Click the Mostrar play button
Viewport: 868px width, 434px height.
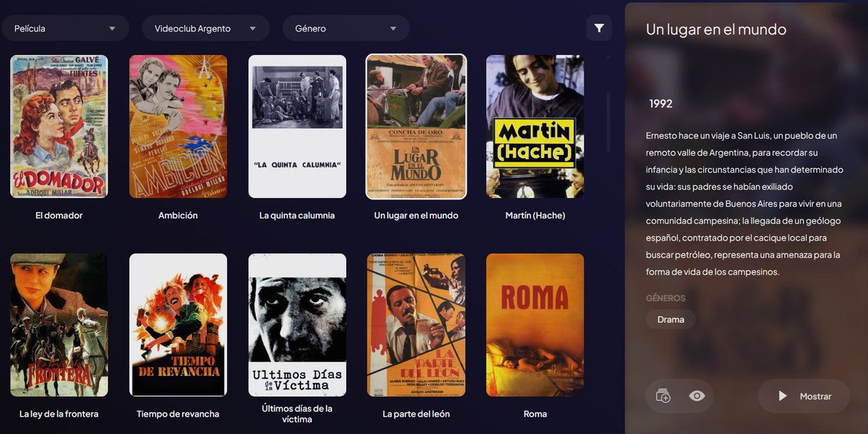pyautogui.click(x=804, y=396)
